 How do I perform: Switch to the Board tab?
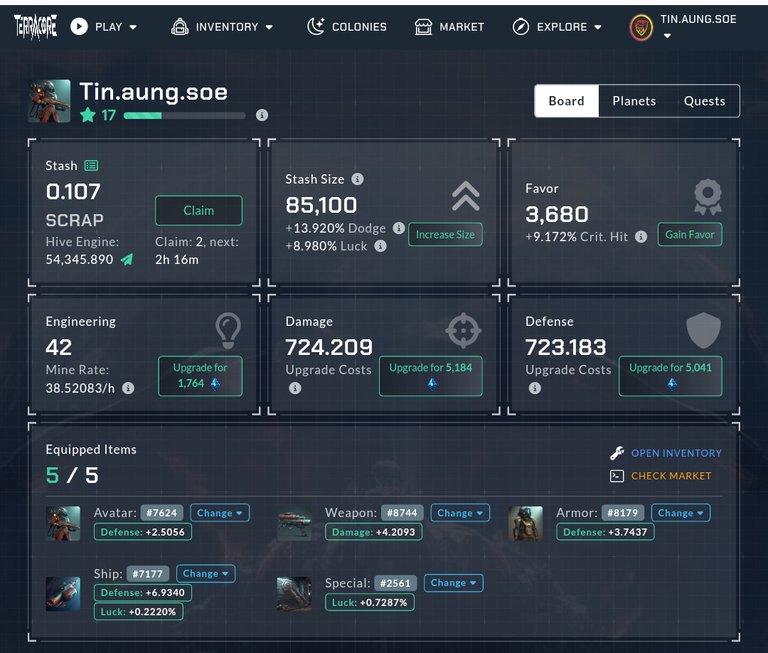point(566,101)
